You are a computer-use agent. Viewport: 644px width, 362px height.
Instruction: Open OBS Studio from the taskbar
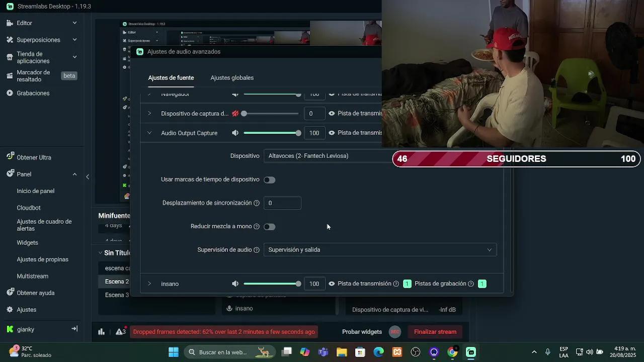click(x=416, y=352)
